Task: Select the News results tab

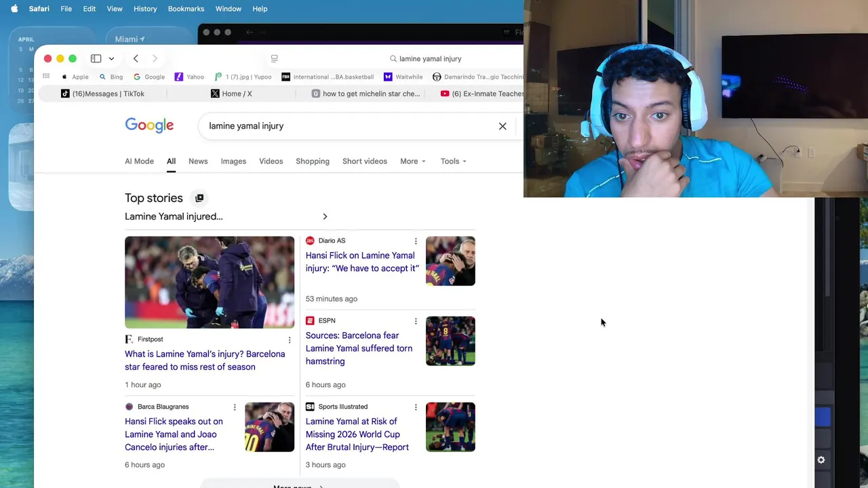Action: click(x=198, y=161)
